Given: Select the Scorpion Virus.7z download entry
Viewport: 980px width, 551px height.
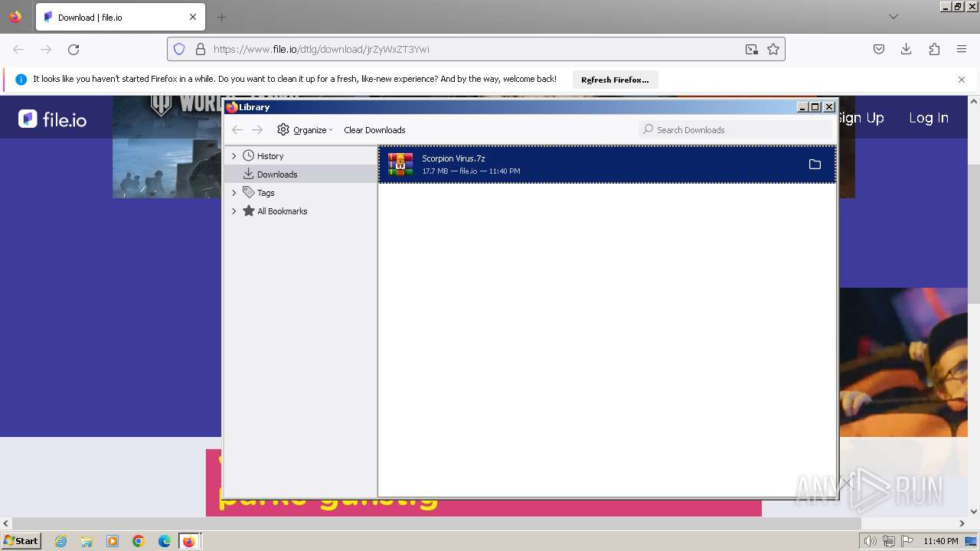Looking at the screenshot, I should coord(606,165).
